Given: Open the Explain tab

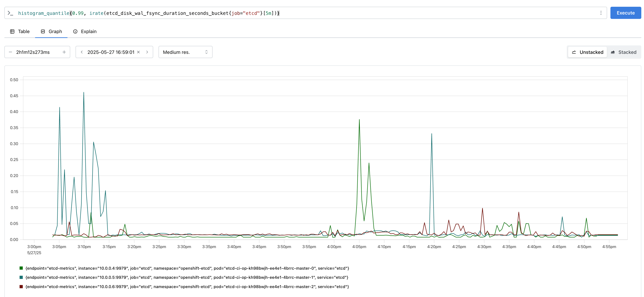Looking at the screenshot, I should (89, 32).
